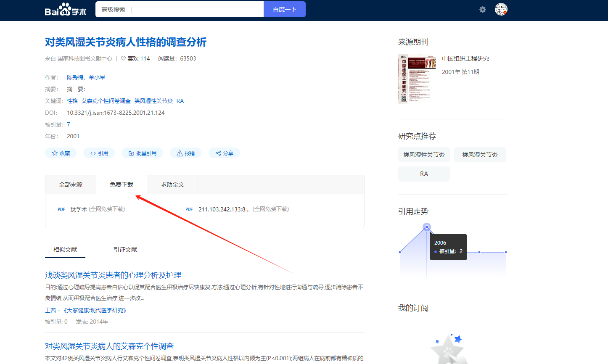This screenshot has width=608, height=364.
Task: Click the rightmost citation trend data point
Action: coord(506,252)
